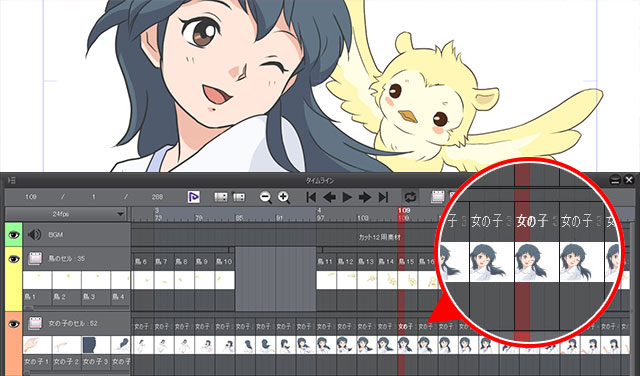Click the BGM speaker icon
The height and width of the screenshot is (376, 640).
34,235
